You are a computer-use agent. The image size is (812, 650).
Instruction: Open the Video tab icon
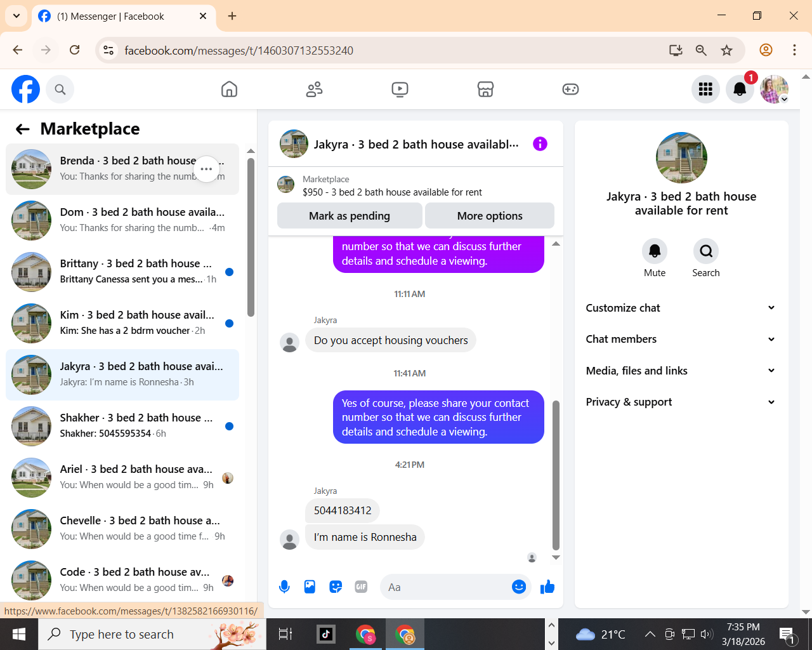coord(400,90)
